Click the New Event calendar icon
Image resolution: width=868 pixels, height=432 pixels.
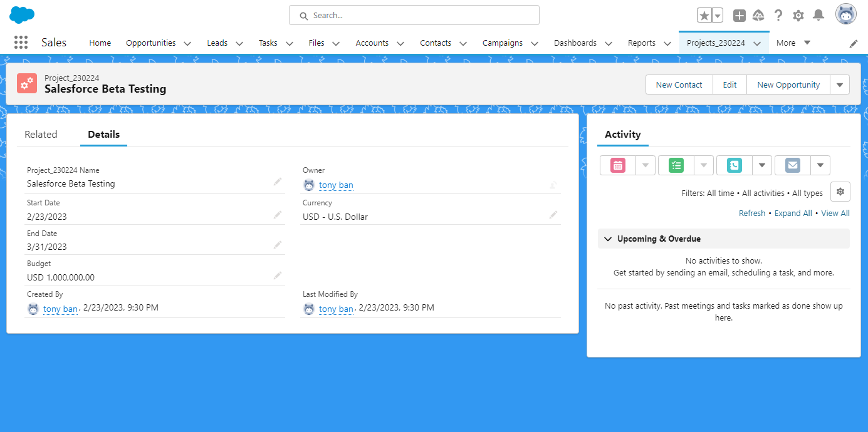tap(618, 165)
